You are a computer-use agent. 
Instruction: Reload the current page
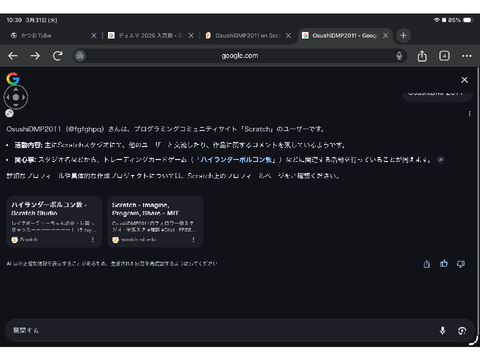coord(58,56)
